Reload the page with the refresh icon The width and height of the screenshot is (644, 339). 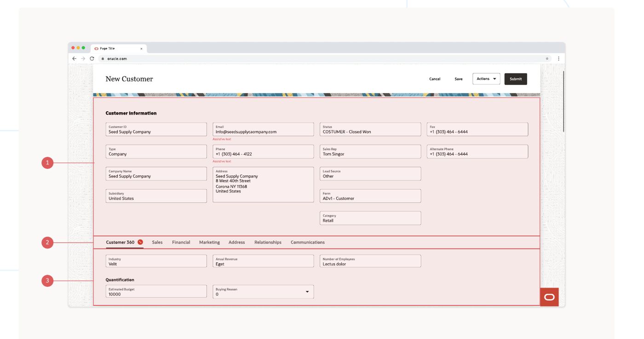click(92, 59)
